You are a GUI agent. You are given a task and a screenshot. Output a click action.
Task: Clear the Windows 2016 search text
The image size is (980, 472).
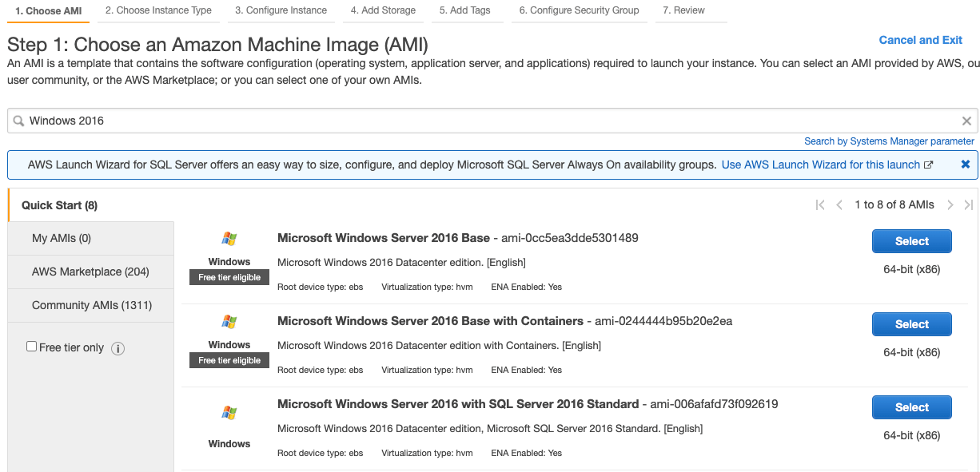[x=966, y=121]
